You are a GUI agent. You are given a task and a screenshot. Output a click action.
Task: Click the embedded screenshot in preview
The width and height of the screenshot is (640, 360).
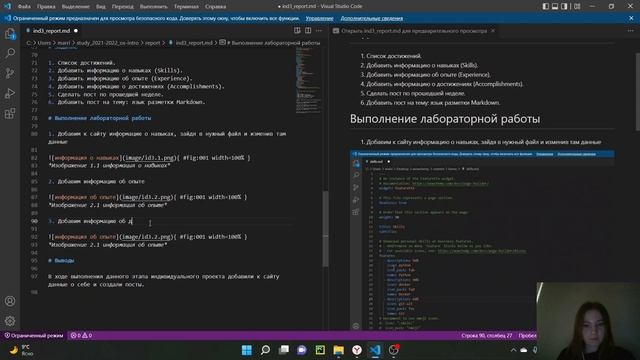pos(482,240)
